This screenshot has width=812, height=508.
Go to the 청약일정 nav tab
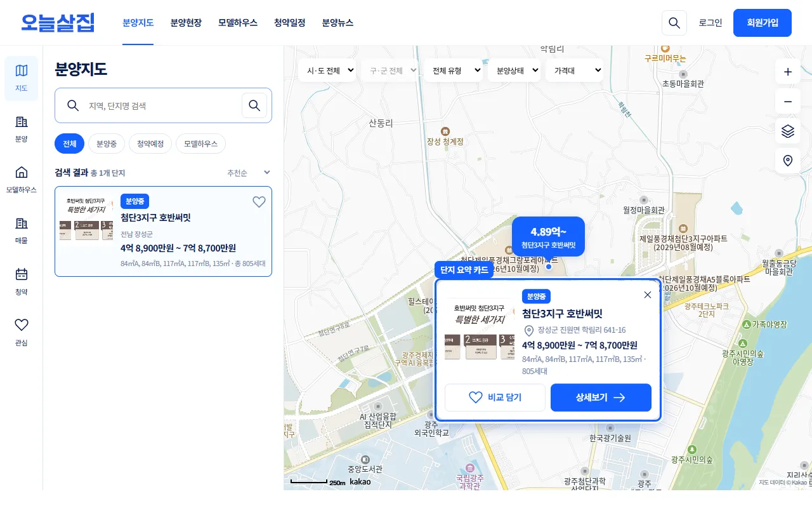pyautogui.click(x=290, y=23)
